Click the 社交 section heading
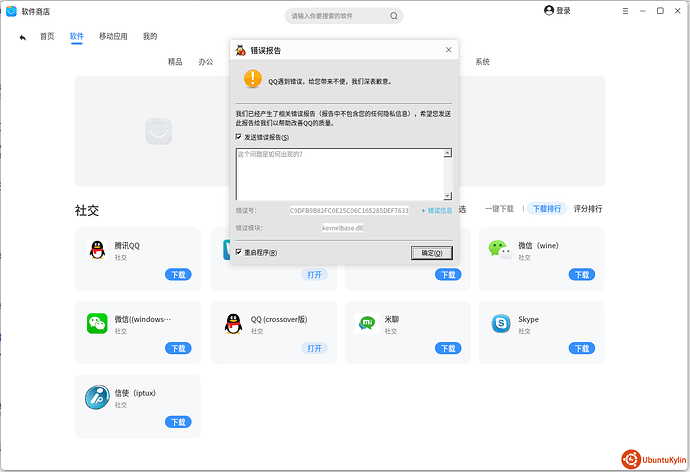The image size is (690, 472). click(x=87, y=211)
